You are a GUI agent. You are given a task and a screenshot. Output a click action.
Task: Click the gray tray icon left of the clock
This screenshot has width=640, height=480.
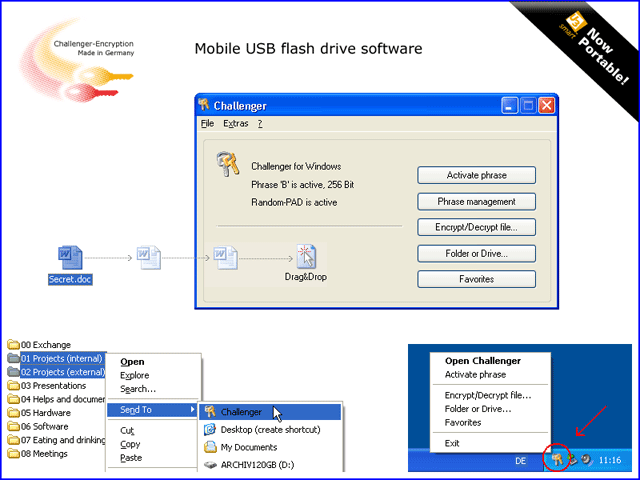587,460
